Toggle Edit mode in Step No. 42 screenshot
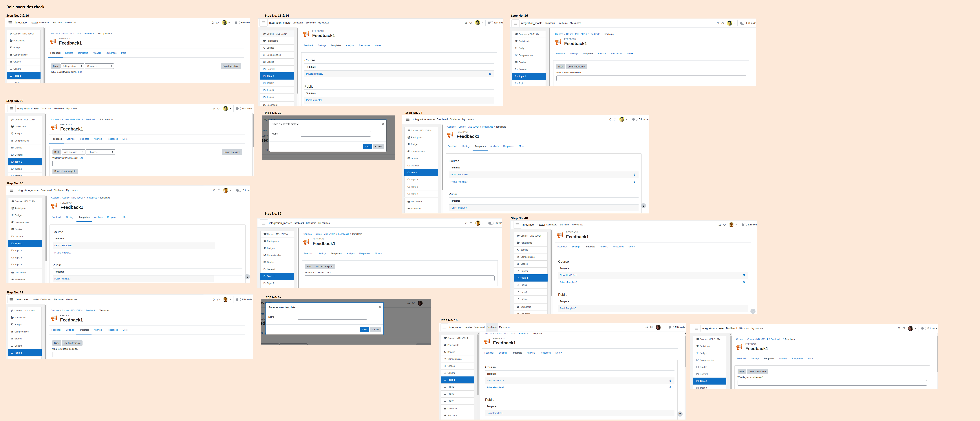 [x=238, y=299]
